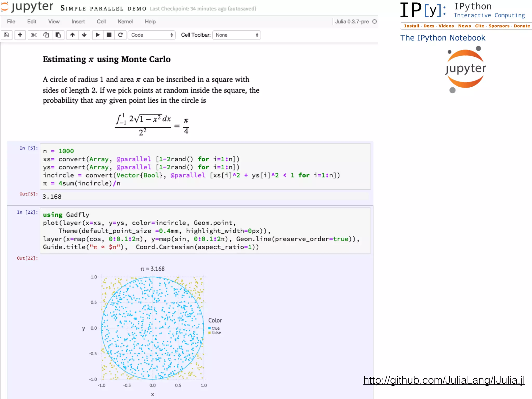Viewport: 532px width, 399px height.
Task: Open the Cell Toolbar None dropdown
Action: pyautogui.click(x=237, y=35)
